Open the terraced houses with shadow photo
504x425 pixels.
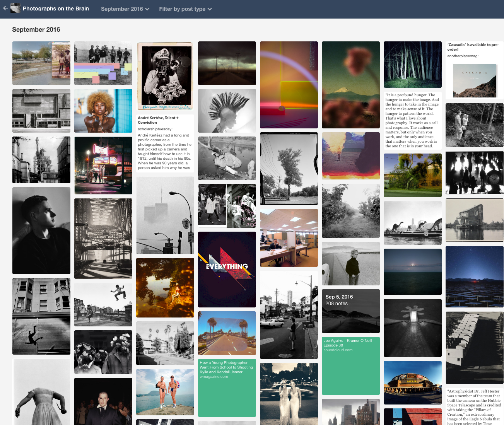[475, 348]
